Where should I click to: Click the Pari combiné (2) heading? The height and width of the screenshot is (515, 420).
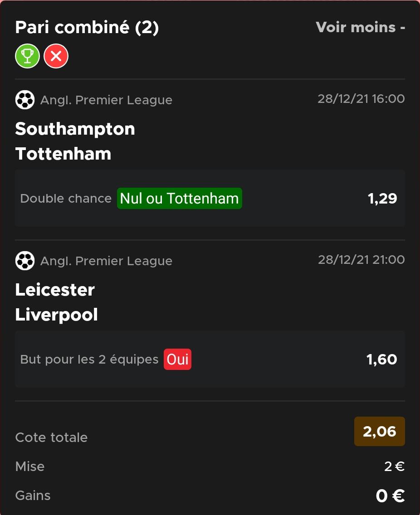[x=87, y=28]
